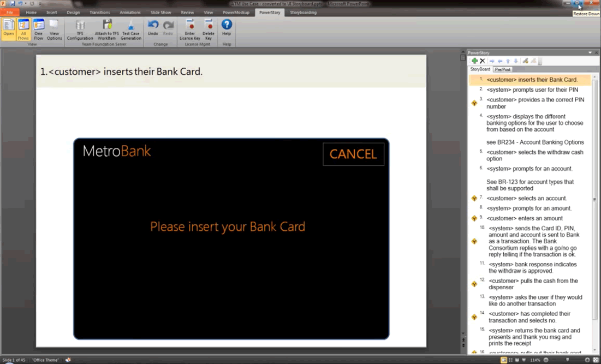Open undo history dropdown arrow
This screenshot has height=364, width=601.
pos(26,3)
